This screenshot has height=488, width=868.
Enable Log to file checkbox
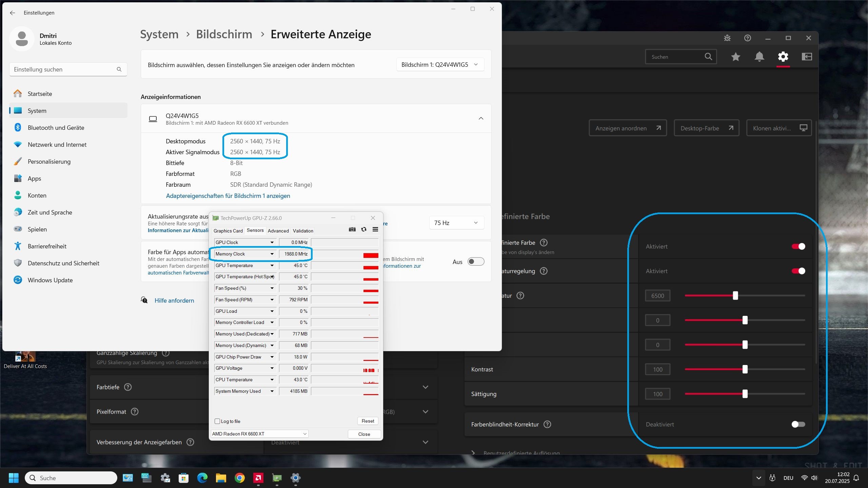click(217, 421)
